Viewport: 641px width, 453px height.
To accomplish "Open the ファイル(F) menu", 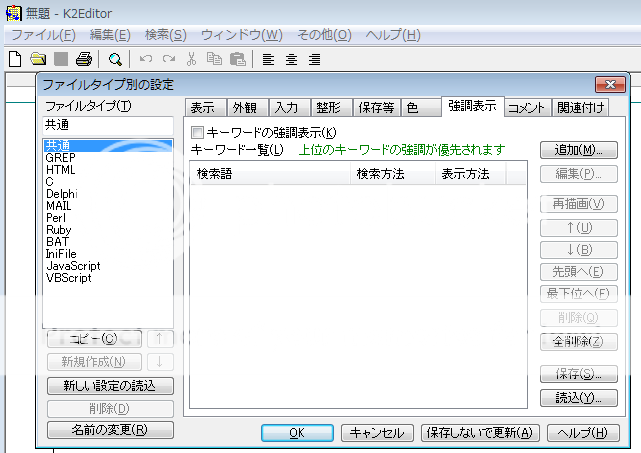I will (43, 35).
